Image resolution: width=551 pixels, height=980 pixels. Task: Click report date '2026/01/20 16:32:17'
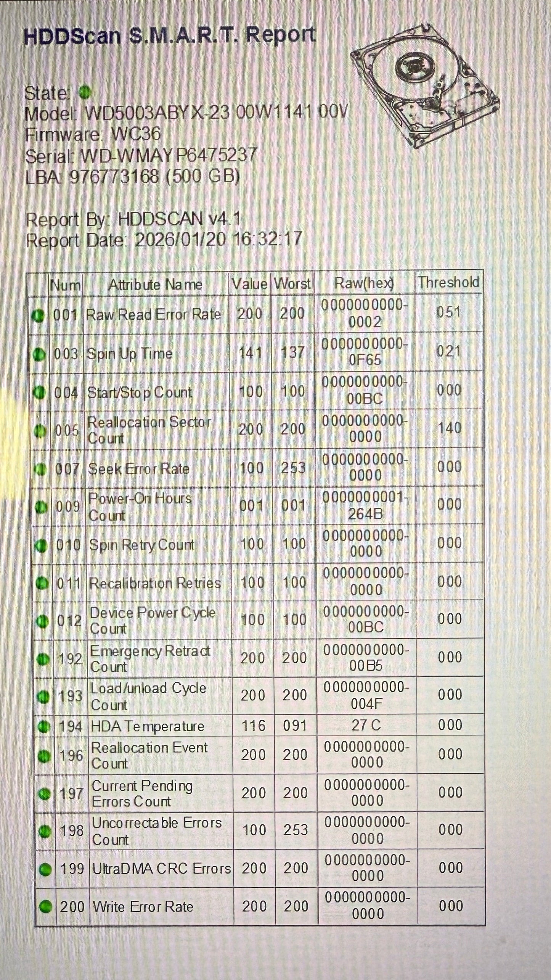click(218, 240)
